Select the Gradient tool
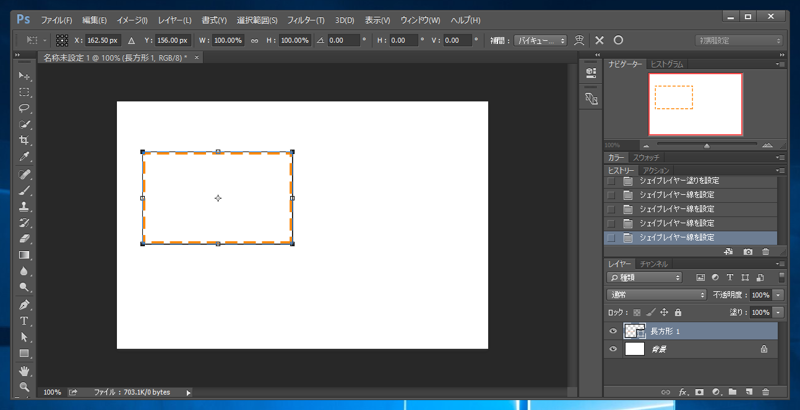Screen dimensions: 800x410 pos(24,255)
